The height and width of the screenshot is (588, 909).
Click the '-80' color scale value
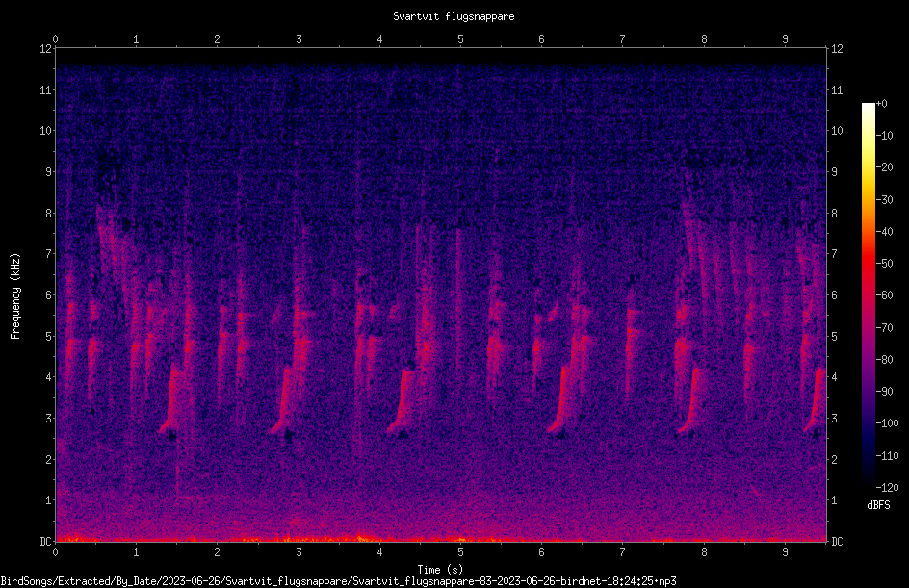tap(885, 360)
